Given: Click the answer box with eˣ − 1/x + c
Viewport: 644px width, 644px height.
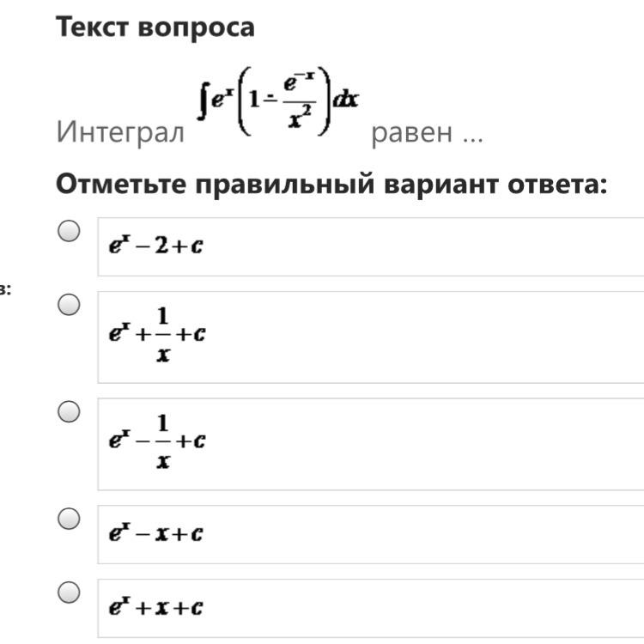Looking at the screenshot, I should pos(370,444).
